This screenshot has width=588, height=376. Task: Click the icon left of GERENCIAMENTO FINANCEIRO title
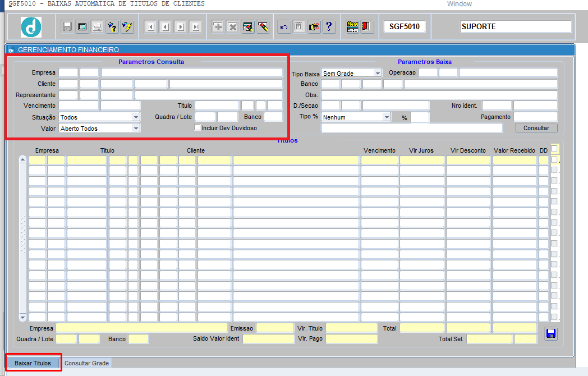11,50
